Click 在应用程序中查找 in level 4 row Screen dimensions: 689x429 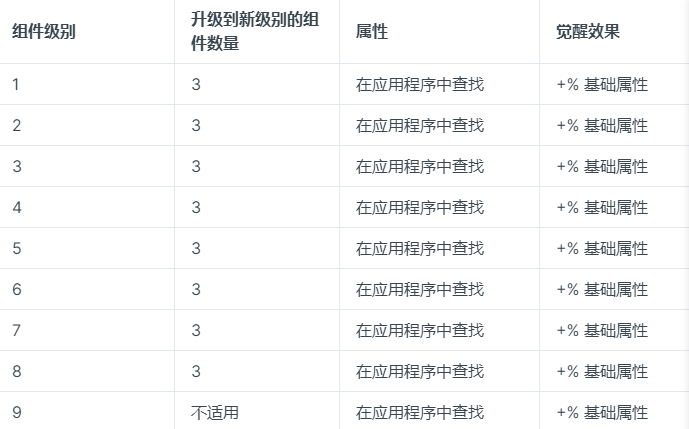click(420, 207)
